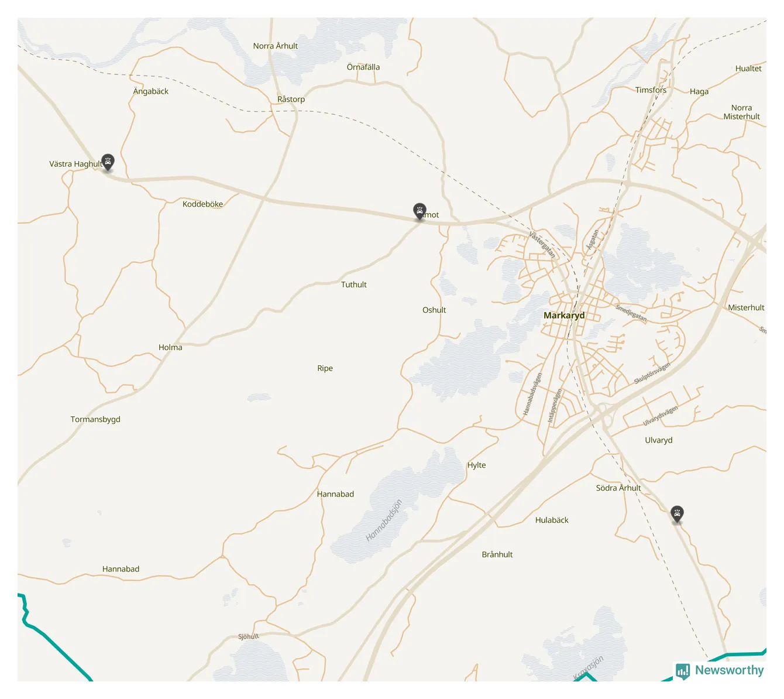Screen dimensions: 784x699
Task: Select the Hulabäck label
Action: click(x=552, y=520)
